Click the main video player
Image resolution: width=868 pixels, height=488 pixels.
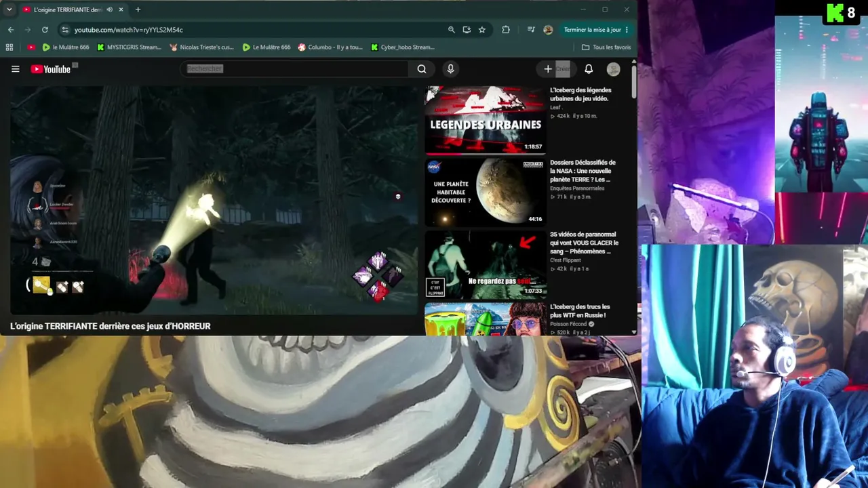(x=214, y=200)
